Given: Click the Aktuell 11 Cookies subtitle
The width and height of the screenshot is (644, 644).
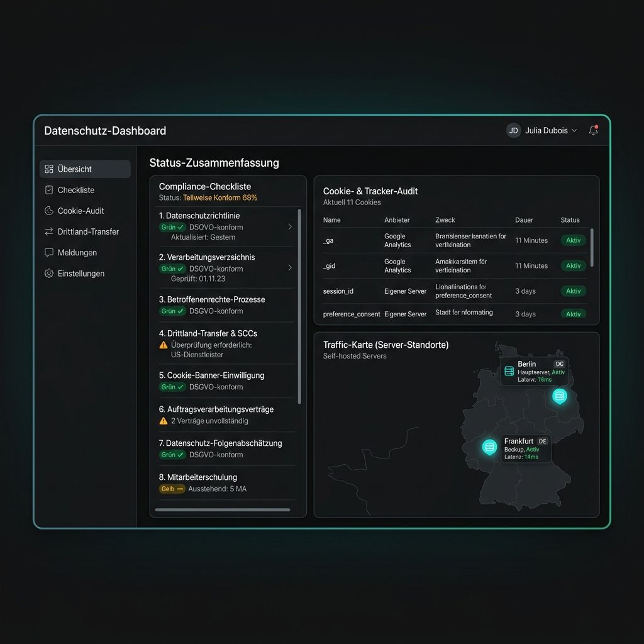Looking at the screenshot, I should (x=352, y=202).
